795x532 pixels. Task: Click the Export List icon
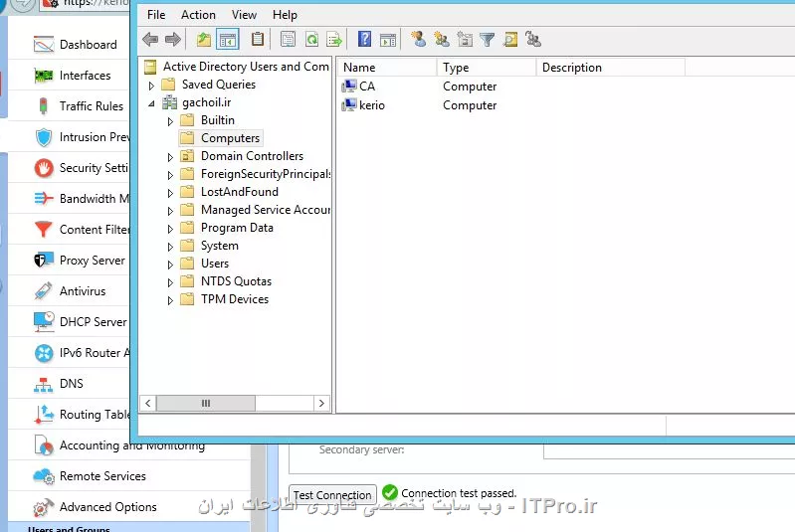(334, 39)
